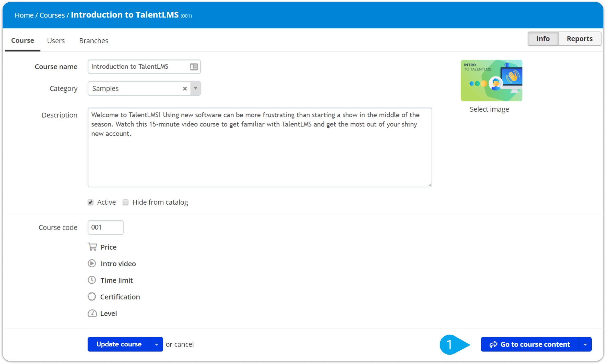Image resolution: width=606 pixels, height=364 pixels.
Task: Open the Intro video option
Action: (118, 264)
